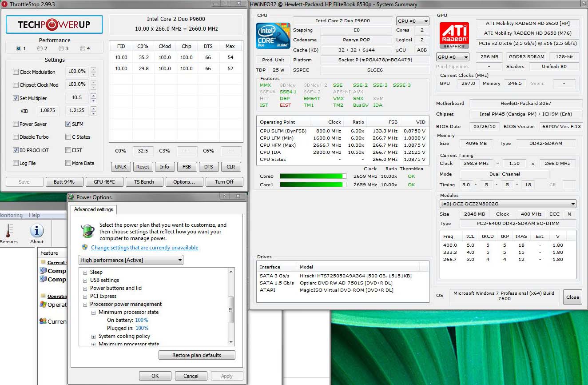Enable the C States checkbox
This screenshot has width=588, height=385.
pyautogui.click(x=68, y=137)
